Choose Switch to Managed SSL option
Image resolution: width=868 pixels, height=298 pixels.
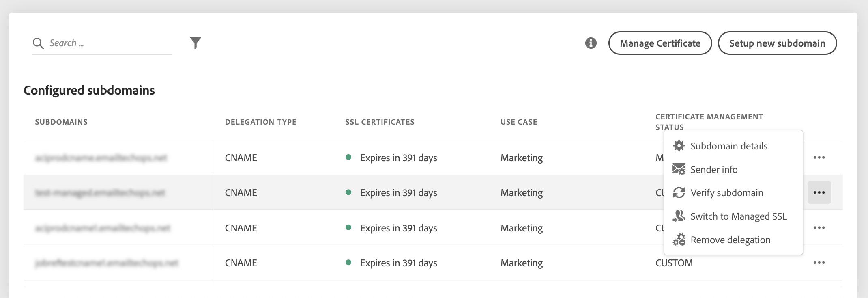click(x=738, y=216)
